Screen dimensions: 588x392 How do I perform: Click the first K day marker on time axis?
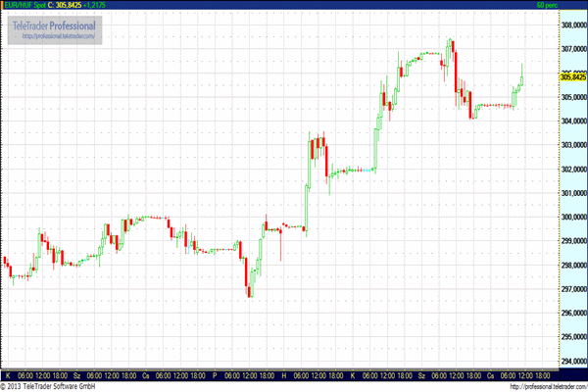click(8, 375)
